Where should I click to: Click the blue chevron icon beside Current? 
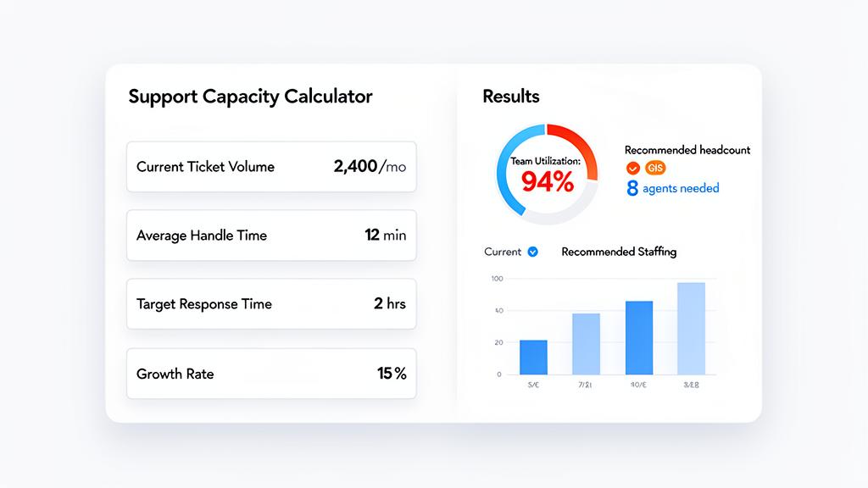[x=534, y=252]
